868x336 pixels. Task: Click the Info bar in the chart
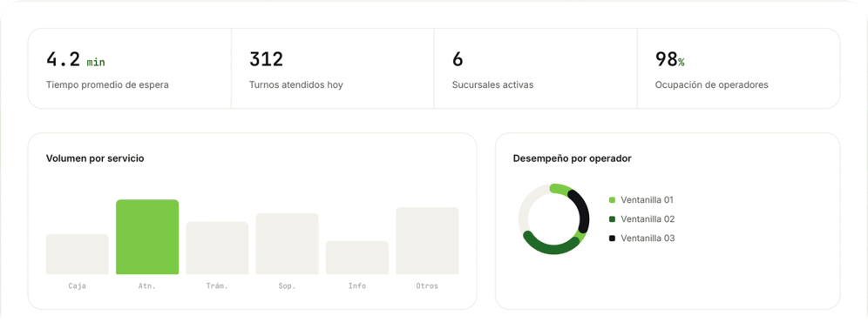point(357,258)
